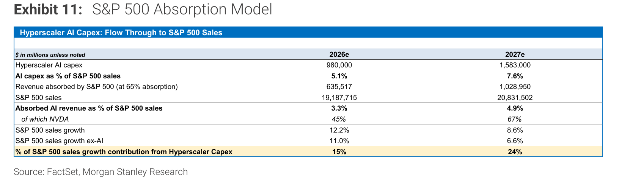Click the Hyperscaler AI capex row label
The image size is (644, 181).
coord(49,65)
